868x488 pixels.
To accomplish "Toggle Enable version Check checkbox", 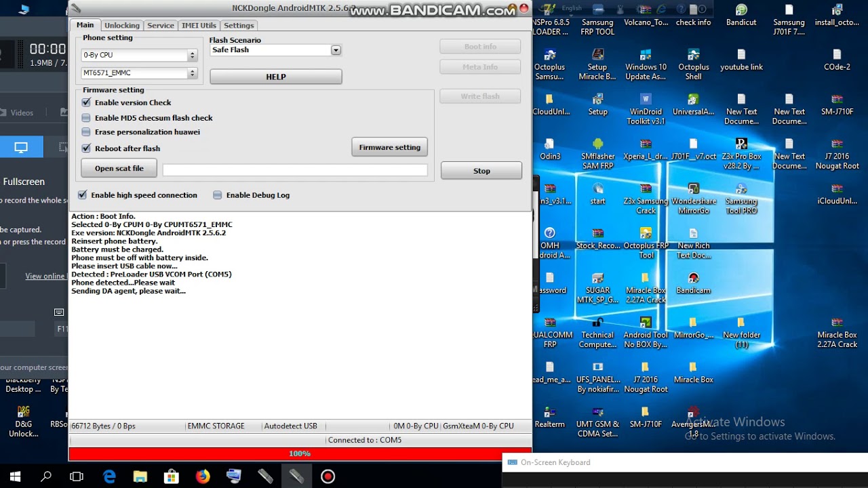I will [x=86, y=102].
